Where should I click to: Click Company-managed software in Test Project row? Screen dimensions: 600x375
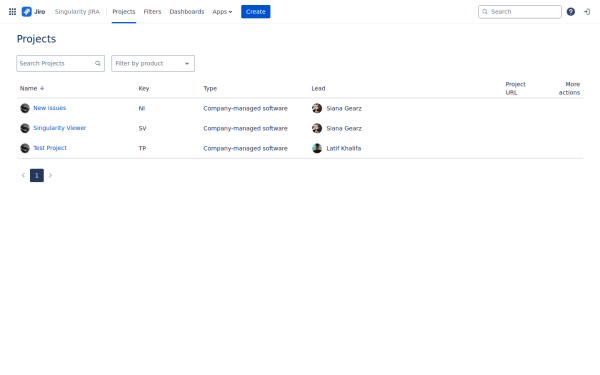click(x=245, y=148)
